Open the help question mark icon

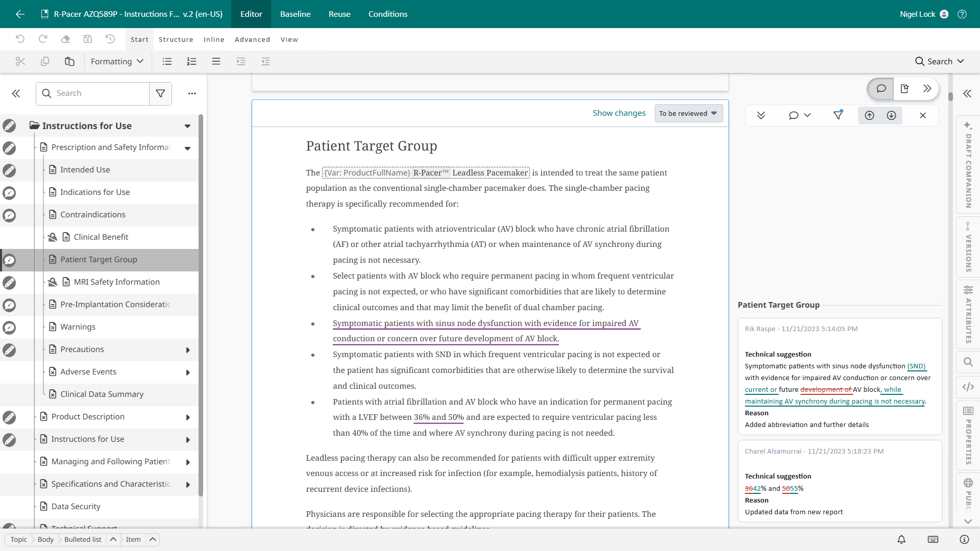coord(962,14)
